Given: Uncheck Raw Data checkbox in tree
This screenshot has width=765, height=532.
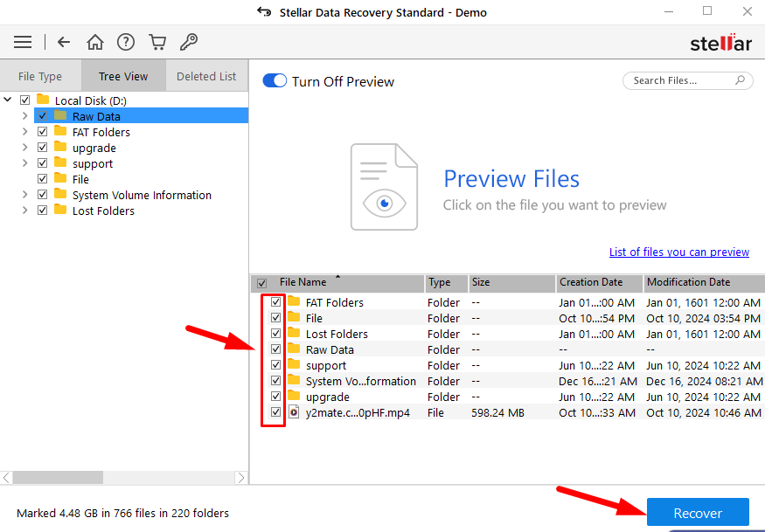Looking at the screenshot, I should [43, 116].
